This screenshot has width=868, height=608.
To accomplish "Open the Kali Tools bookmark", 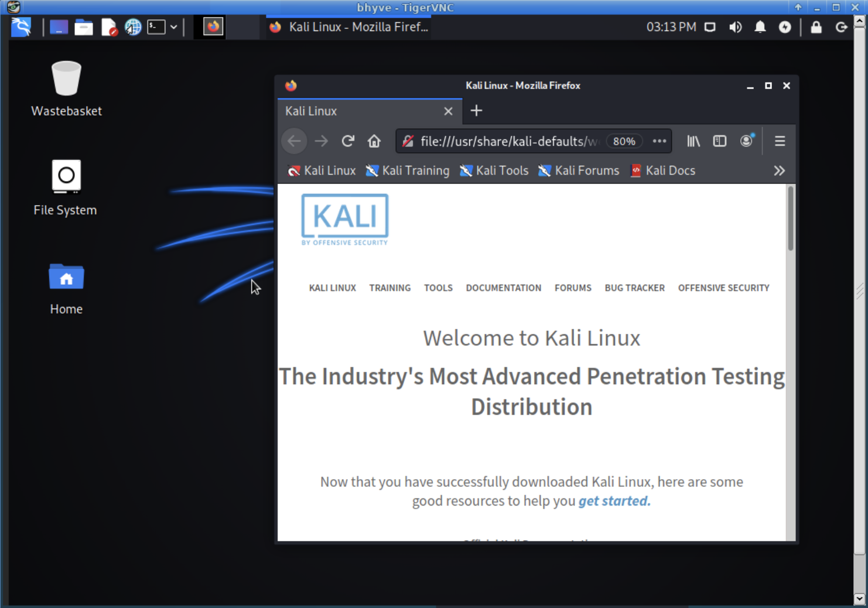I will (494, 170).
